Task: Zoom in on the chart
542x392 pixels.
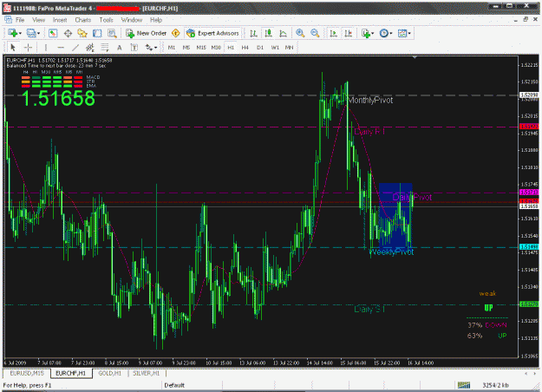Action: [x=300, y=33]
